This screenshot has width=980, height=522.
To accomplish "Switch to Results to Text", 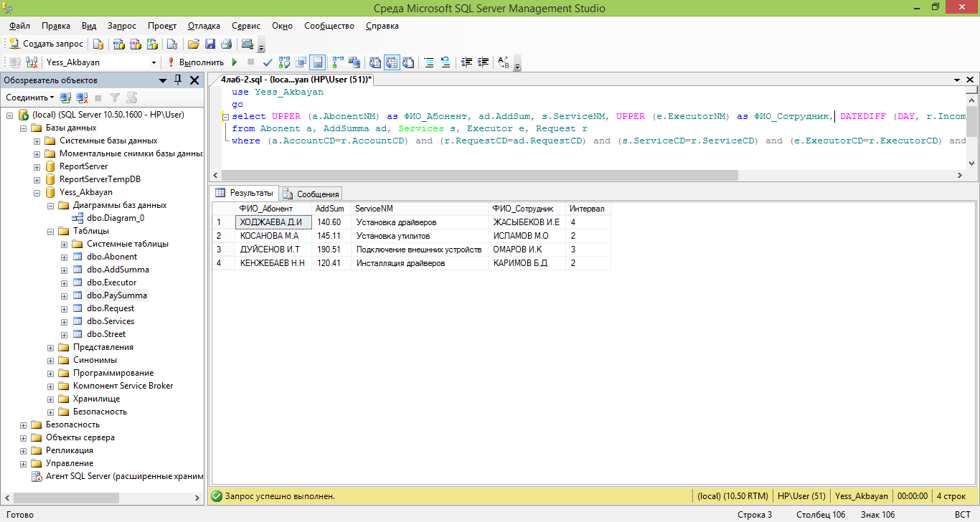I will (x=375, y=62).
